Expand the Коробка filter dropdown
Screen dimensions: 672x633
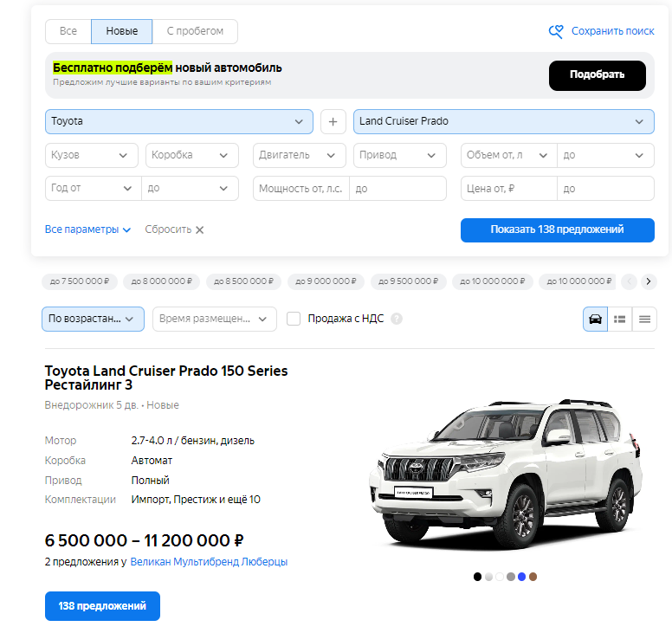(x=192, y=155)
